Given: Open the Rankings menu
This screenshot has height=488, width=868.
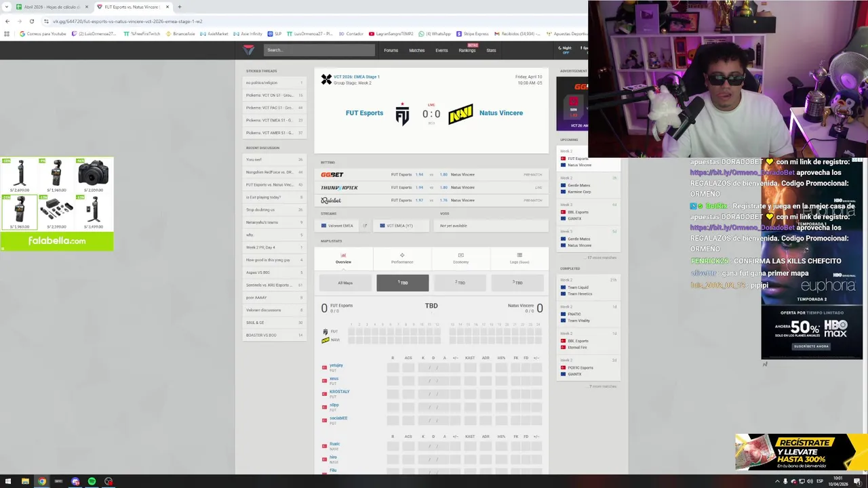Looking at the screenshot, I should point(467,50).
